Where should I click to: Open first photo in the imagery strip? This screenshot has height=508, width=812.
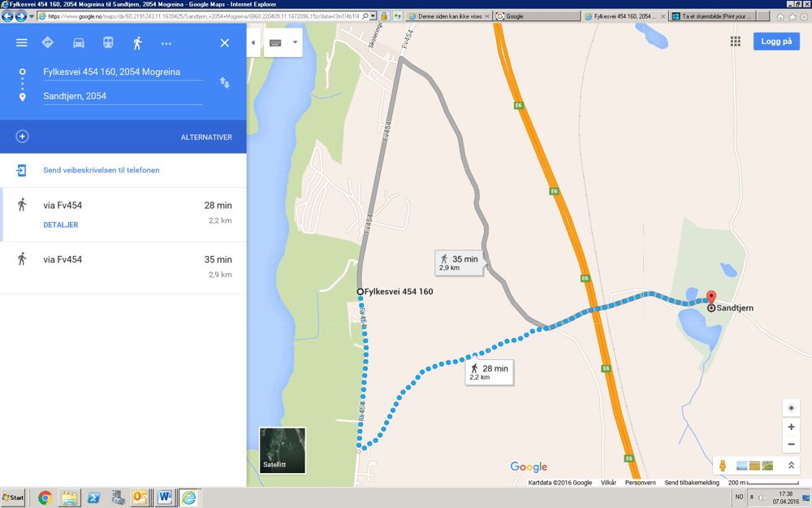pos(741,466)
